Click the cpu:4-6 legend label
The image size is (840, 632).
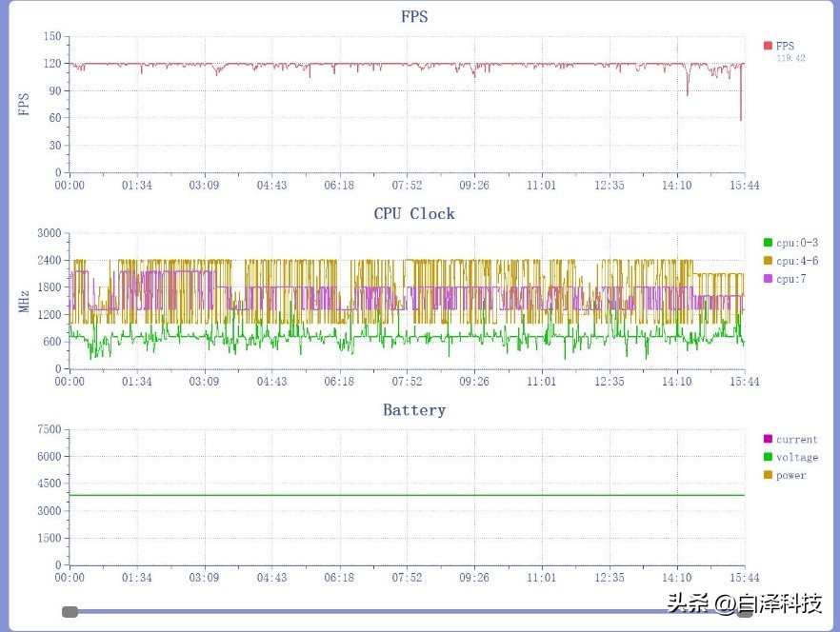[797, 261]
